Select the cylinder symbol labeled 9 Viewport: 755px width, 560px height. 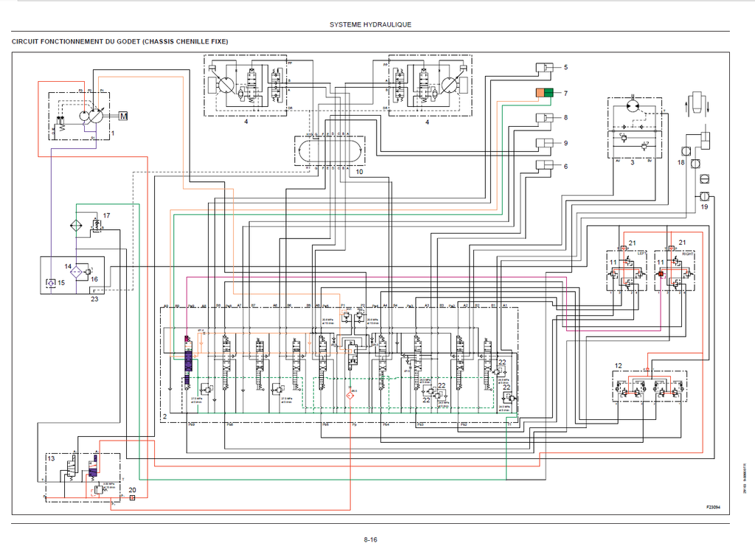click(x=545, y=143)
